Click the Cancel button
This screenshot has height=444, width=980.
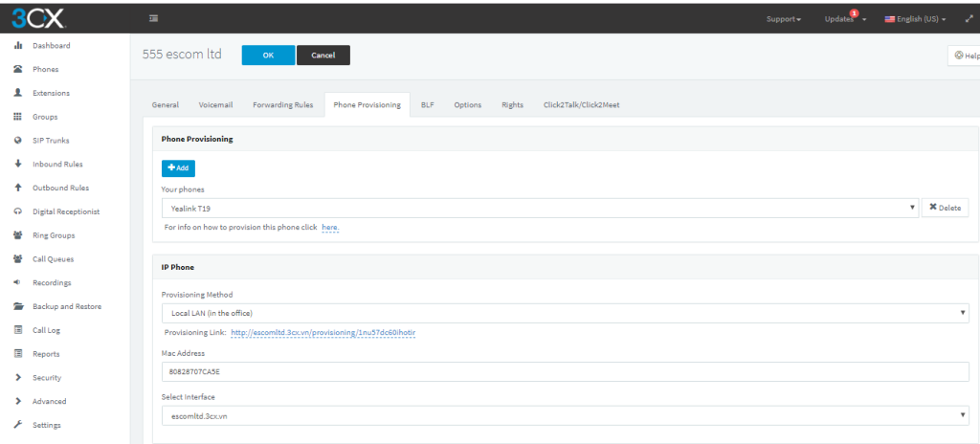(323, 55)
